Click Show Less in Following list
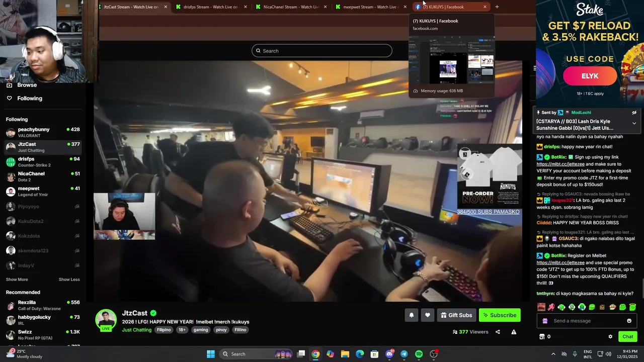This screenshot has width=644, height=362. [69, 280]
